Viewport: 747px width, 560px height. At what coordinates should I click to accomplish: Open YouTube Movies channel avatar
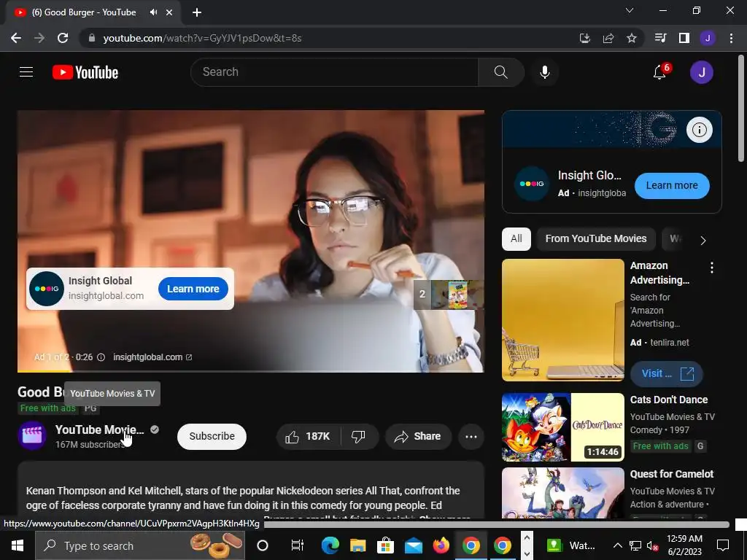32,435
